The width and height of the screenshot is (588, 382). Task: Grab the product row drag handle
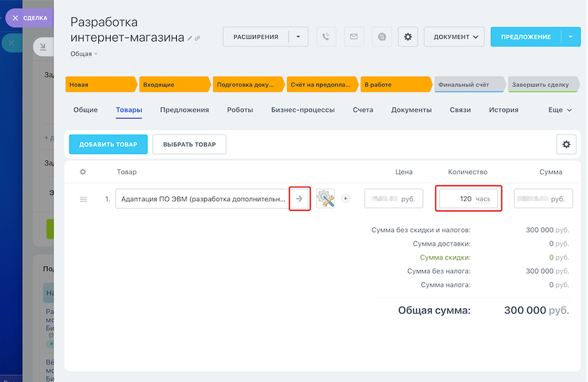(83, 199)
